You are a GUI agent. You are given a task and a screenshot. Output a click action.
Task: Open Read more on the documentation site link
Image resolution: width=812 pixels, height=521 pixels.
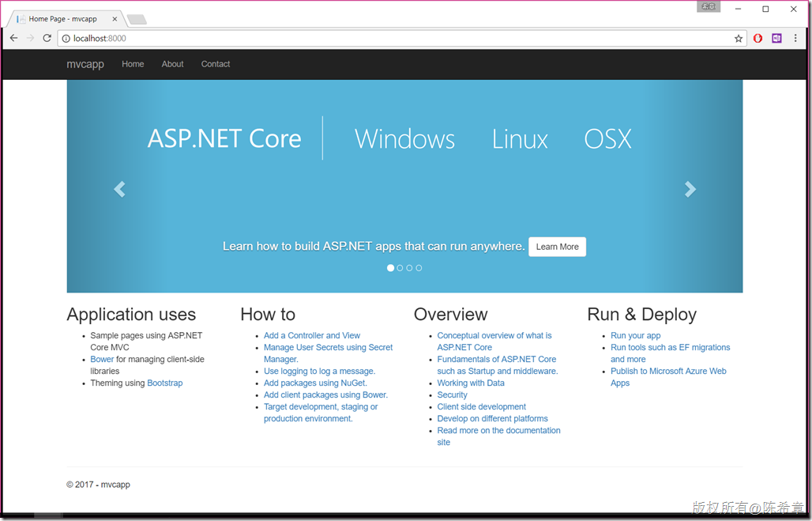498,436
